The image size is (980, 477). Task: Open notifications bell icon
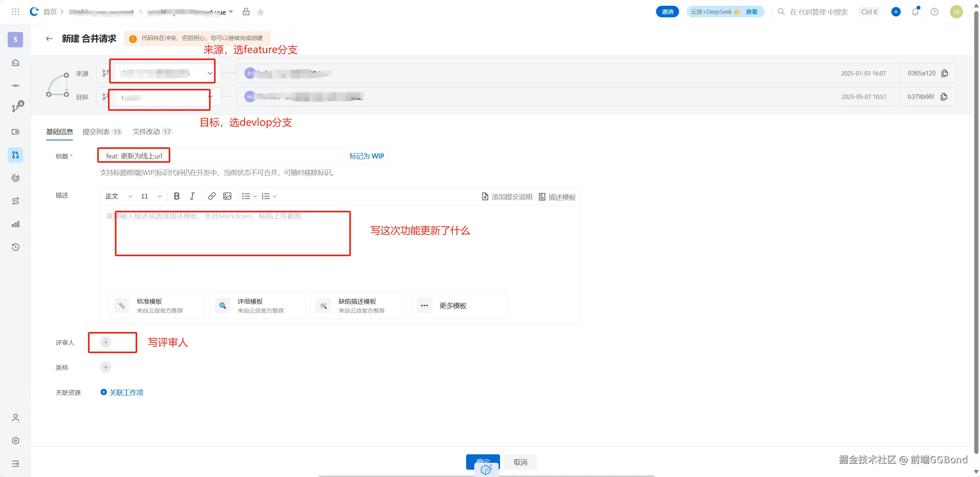pyautogui.click(x=915, y=12)
